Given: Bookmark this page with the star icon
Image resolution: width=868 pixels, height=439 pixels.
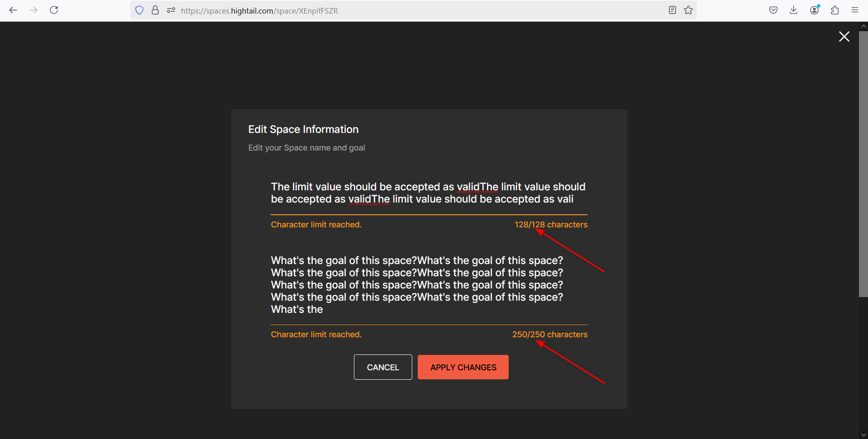Looking at the screenshot, I should tap(688, 10).
